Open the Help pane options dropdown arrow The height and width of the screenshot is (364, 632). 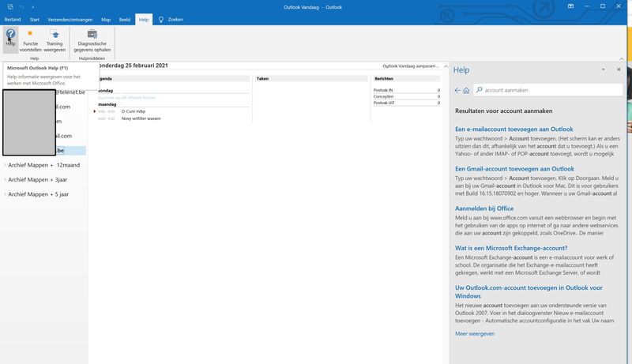tap(604, 69)
